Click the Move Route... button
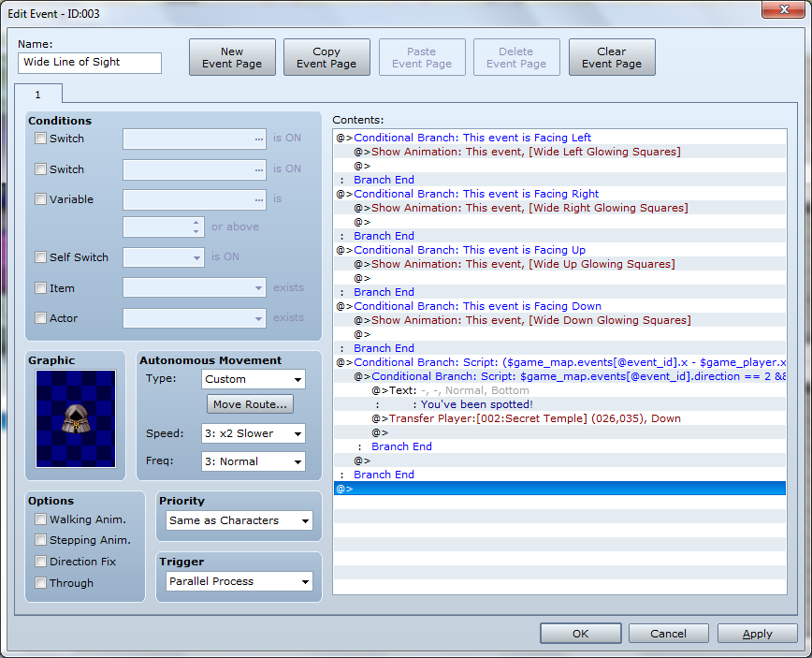Screen dimensions: 812x658 coord(250,404)
